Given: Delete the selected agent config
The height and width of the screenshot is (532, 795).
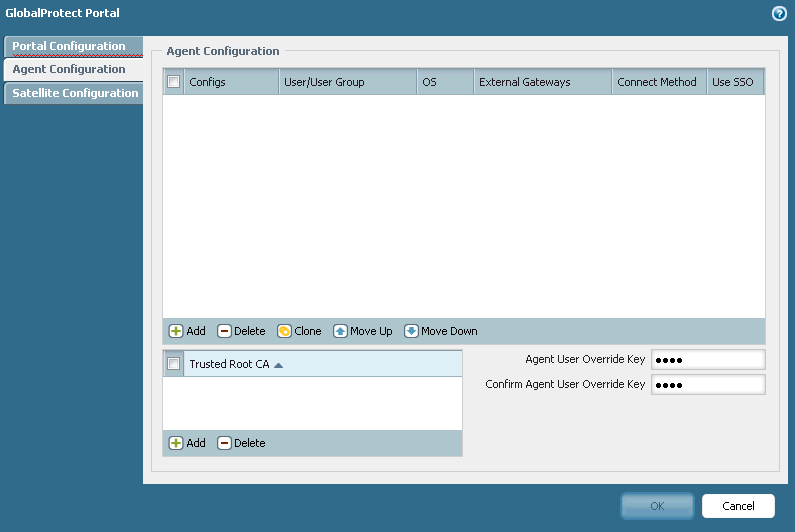Looking at the screenshot, I should pyautogui.click(x=241, y=331).
